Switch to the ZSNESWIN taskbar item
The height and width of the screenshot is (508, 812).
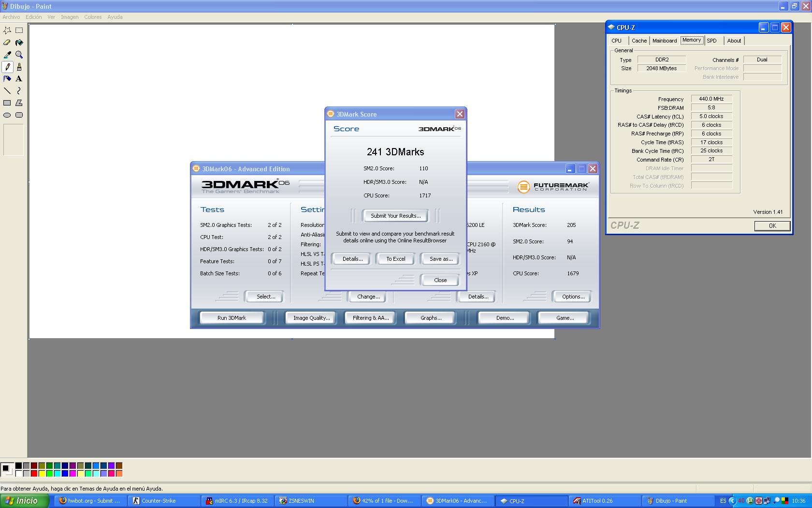tap(311, 501)
